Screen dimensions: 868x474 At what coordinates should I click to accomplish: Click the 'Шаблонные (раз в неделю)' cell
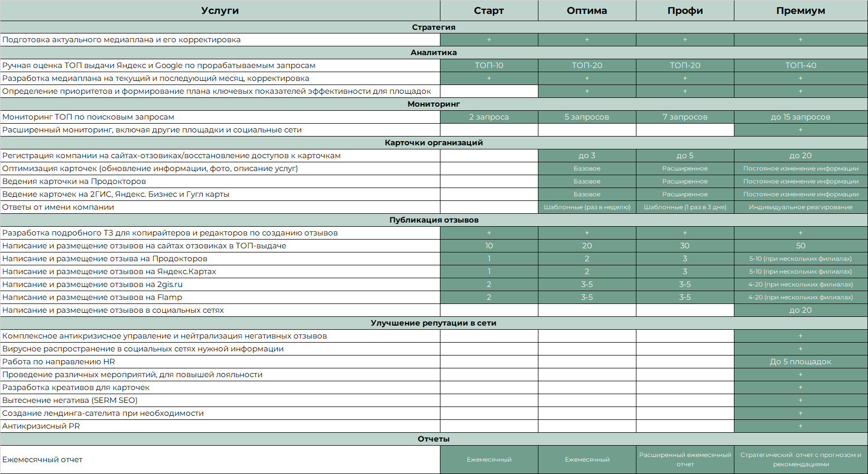(586, 207)
